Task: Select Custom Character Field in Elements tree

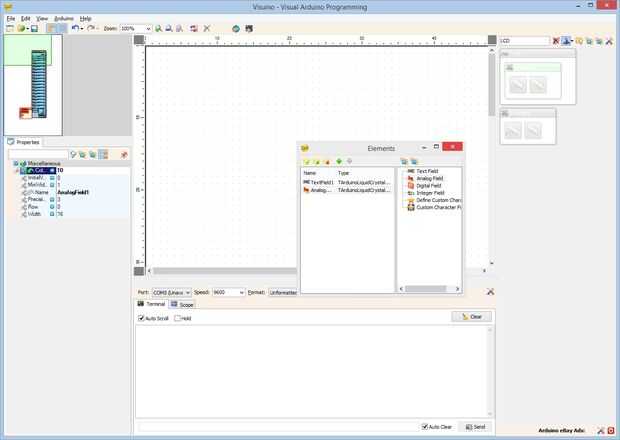Action: (439, 207)
